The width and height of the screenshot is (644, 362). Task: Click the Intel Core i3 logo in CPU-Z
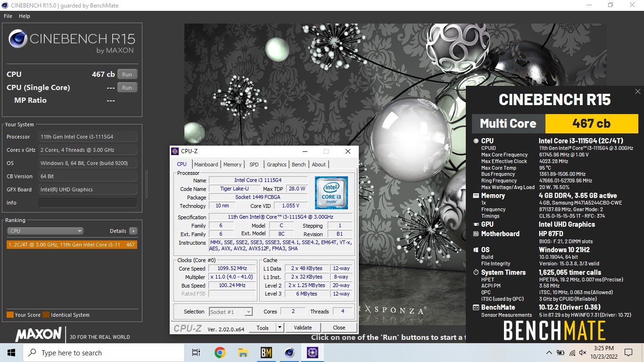[331, 193]
